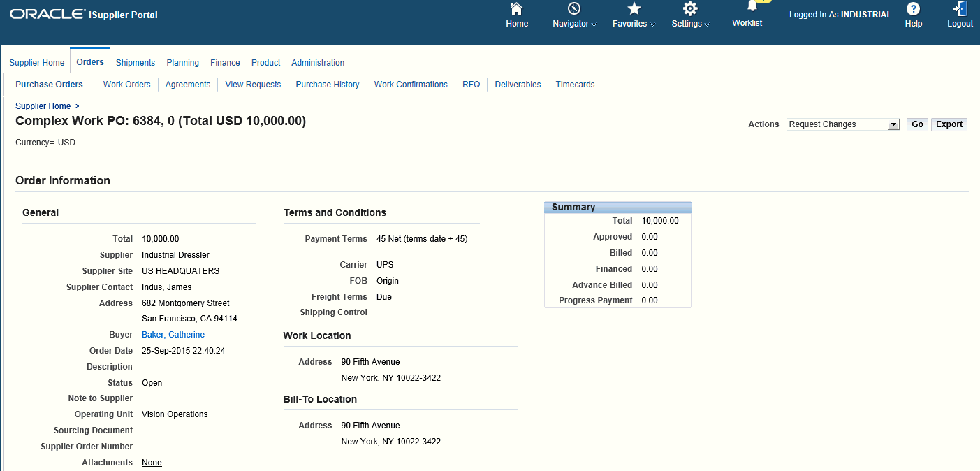
Task: Select the Purchase Orders subtab
Action: (49, 85)
